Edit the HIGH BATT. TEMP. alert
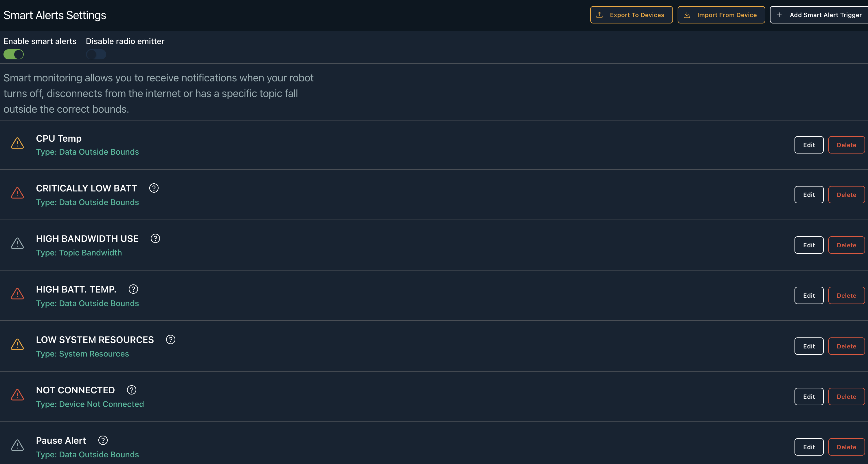 tap(809, 296)
